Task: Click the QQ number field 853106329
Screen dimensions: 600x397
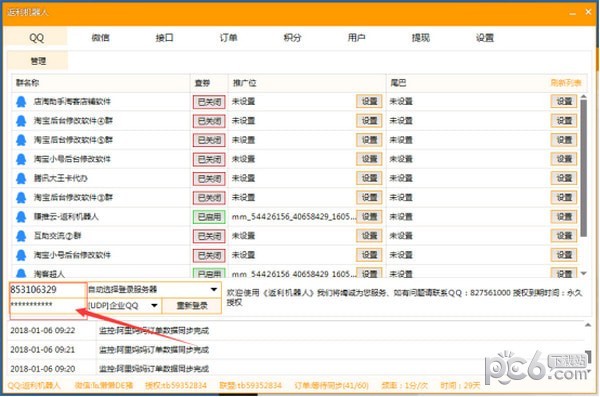Action: [48, 290]
